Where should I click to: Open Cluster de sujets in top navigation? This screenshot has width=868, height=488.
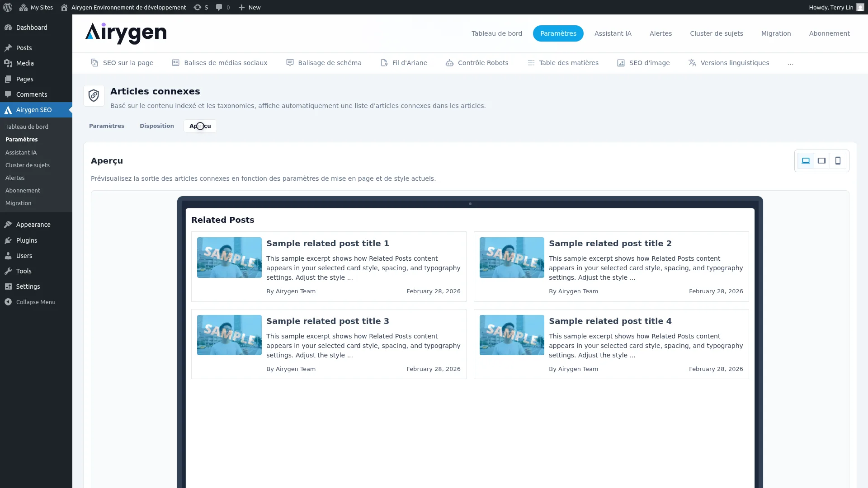pos(717,33)
